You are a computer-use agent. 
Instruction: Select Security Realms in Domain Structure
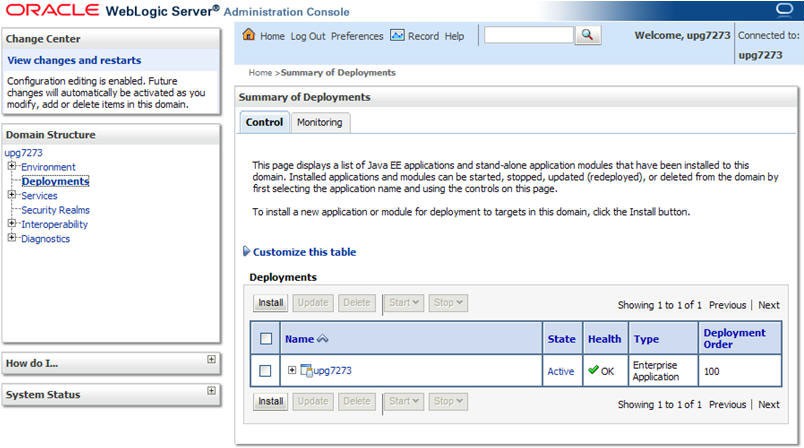pos(55,210)
